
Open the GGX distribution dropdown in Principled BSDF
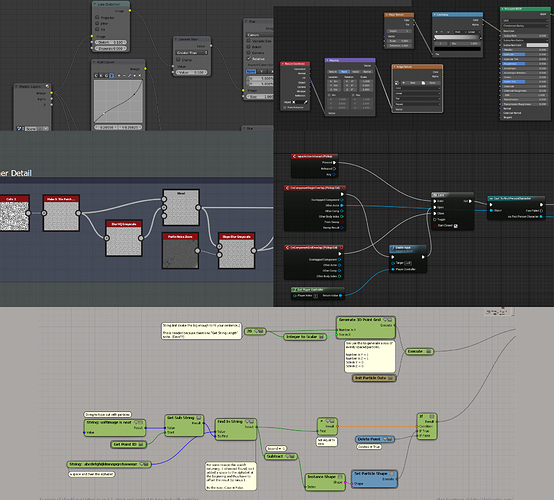click(x=525, y=20)
